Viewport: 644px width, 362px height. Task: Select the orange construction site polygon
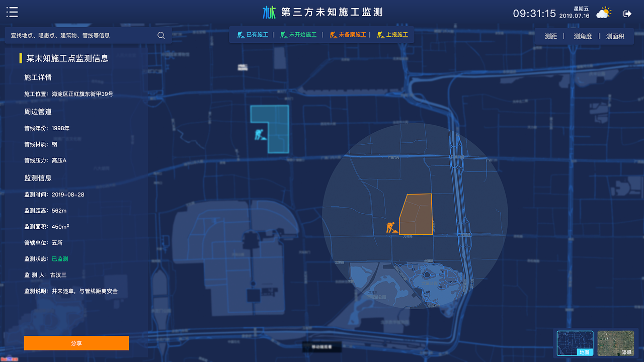point(418,214)
